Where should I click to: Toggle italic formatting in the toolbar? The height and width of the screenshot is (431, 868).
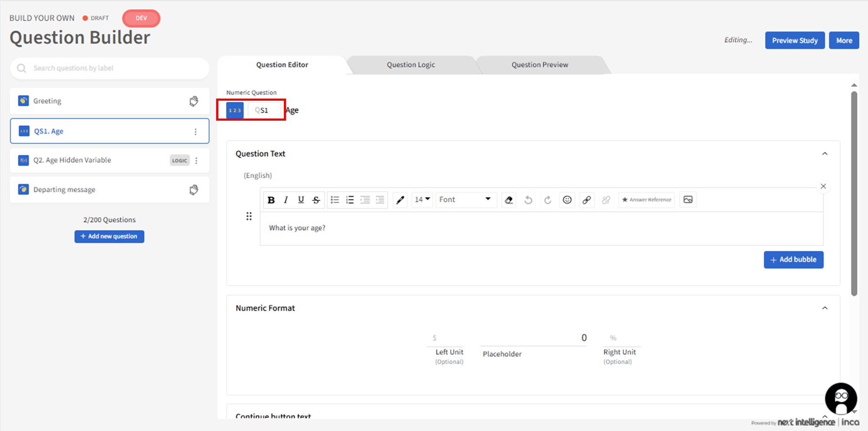click(x=286, y=200)
